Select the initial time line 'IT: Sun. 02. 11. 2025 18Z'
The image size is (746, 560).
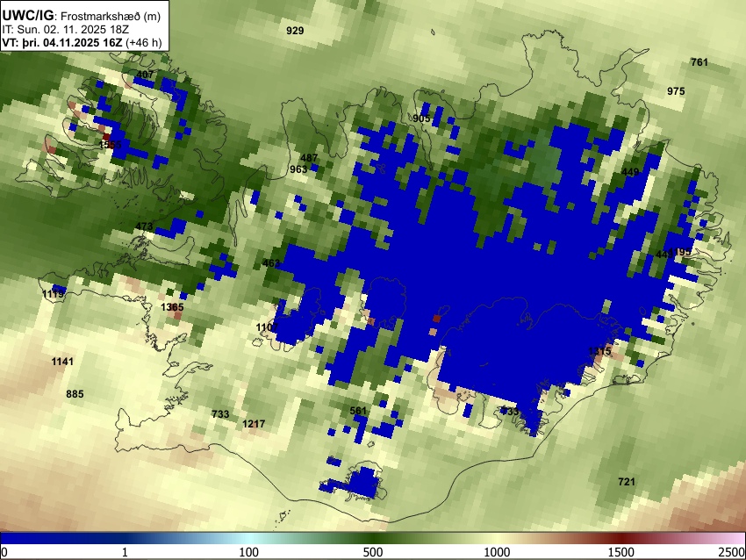click(x=66, y=30)
